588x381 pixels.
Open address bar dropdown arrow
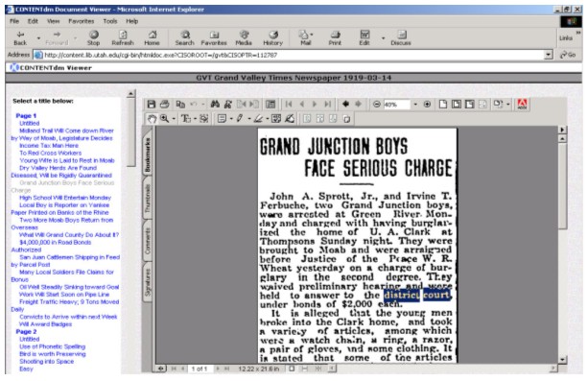point(549,55)
